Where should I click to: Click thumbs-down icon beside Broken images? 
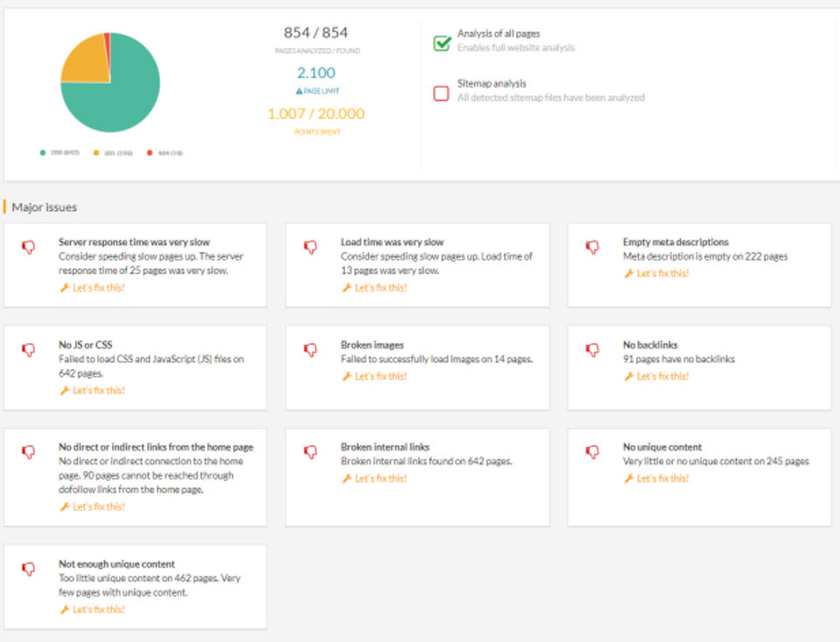[x=310, y=350]
